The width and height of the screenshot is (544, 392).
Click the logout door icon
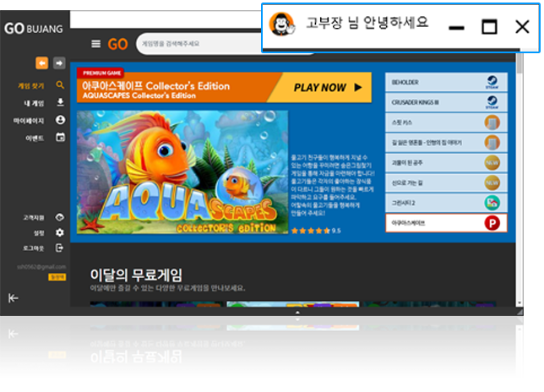coord(60,248)
